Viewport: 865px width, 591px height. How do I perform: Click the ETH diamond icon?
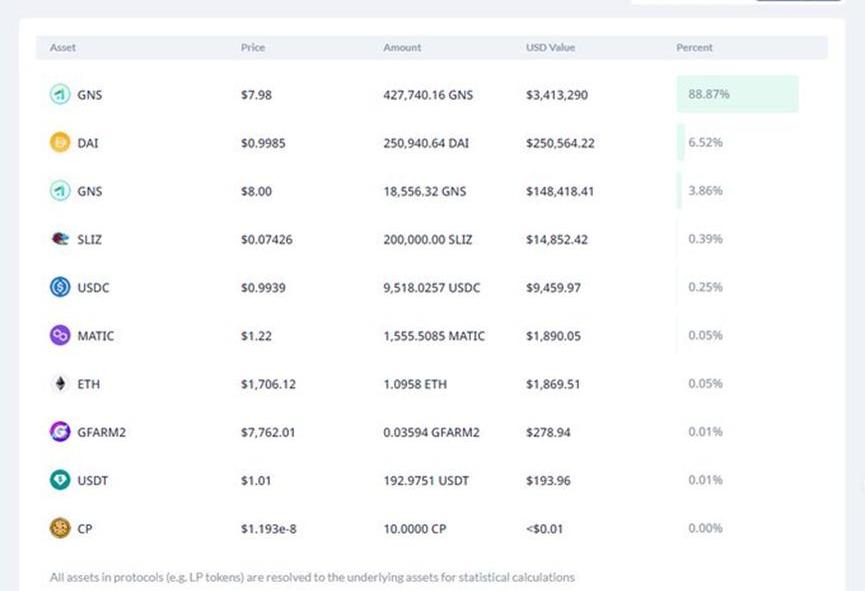[x=60, y=384]
